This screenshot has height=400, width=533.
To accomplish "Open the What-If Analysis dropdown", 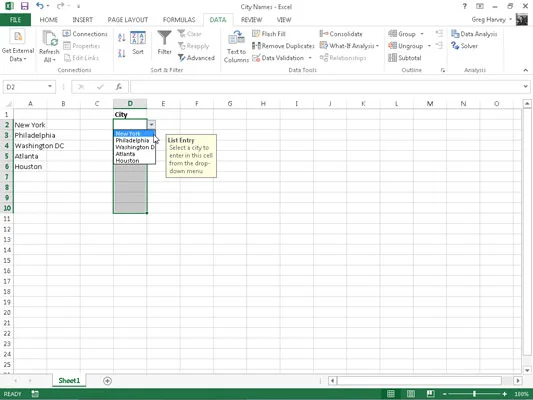I will 349,46.
